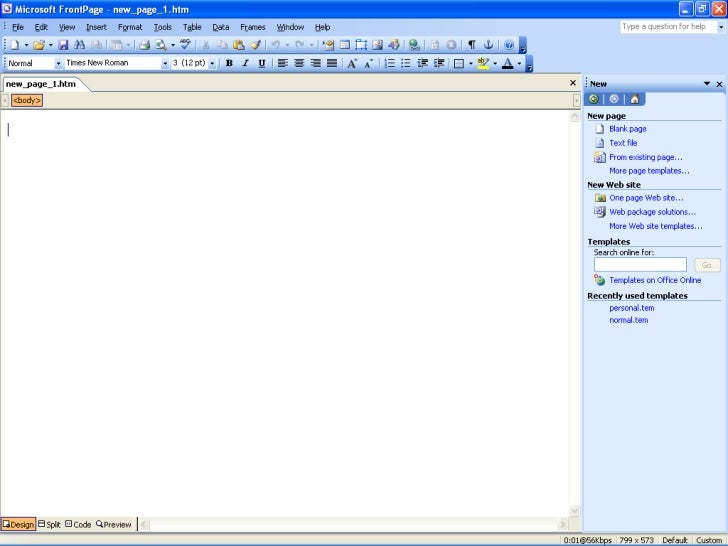Show layer anchors with the anchor icon
This screenshot has height=546, width=728.
pos(488,45)
